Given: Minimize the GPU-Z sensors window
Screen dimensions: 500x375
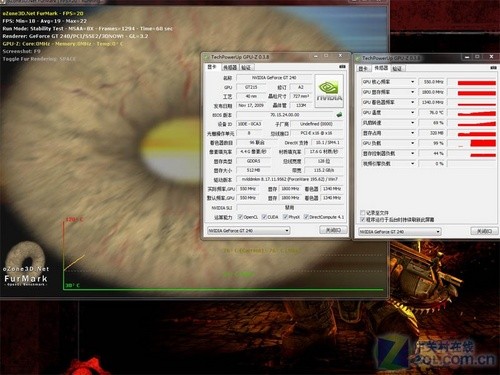Looking at the screenshot, I should [x=467, y=57].
